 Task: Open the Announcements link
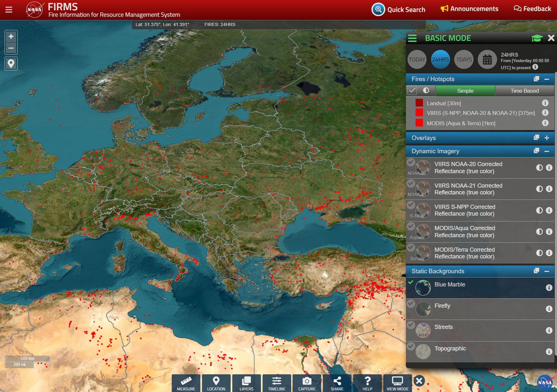(469, 9)
